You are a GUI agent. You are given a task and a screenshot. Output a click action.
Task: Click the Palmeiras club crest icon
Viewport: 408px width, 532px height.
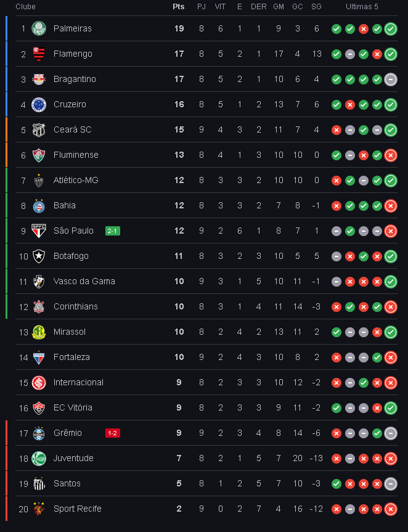click(x=39, y=28)
